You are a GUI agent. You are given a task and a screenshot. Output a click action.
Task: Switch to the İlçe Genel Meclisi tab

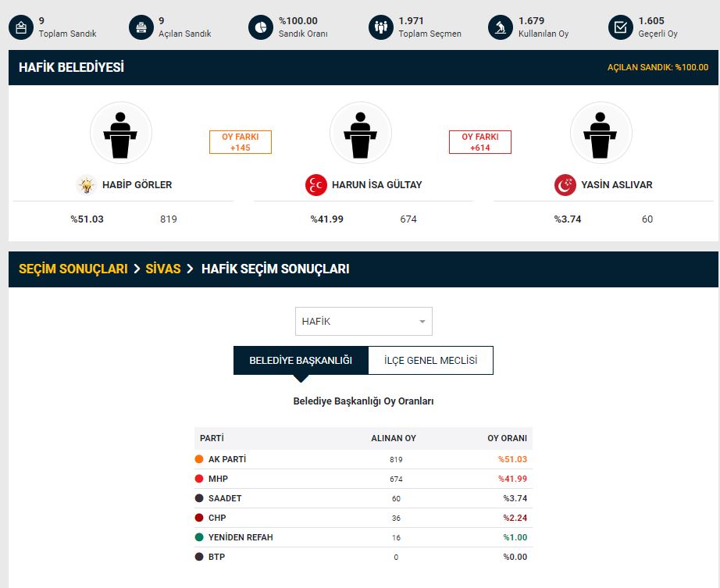[430, 361]
